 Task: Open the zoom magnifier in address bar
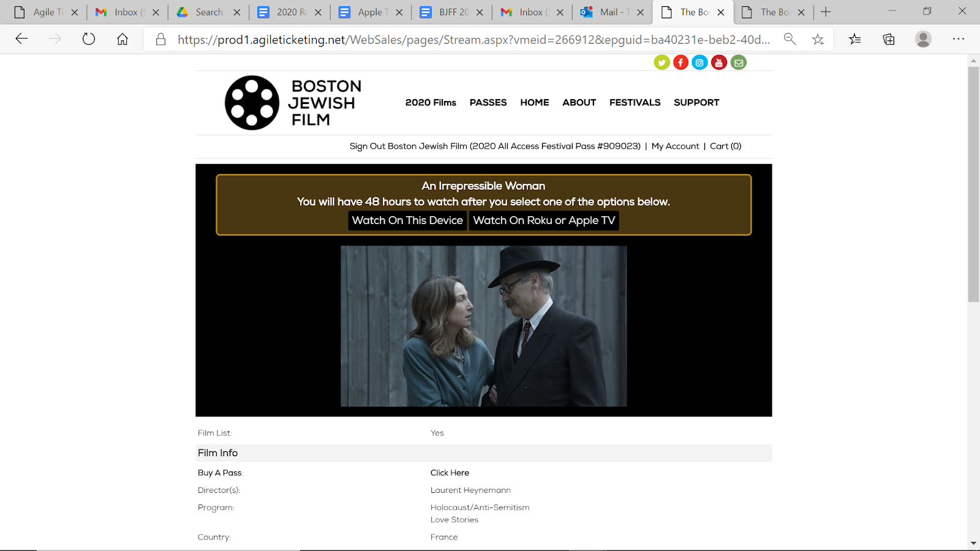point(790,39)
